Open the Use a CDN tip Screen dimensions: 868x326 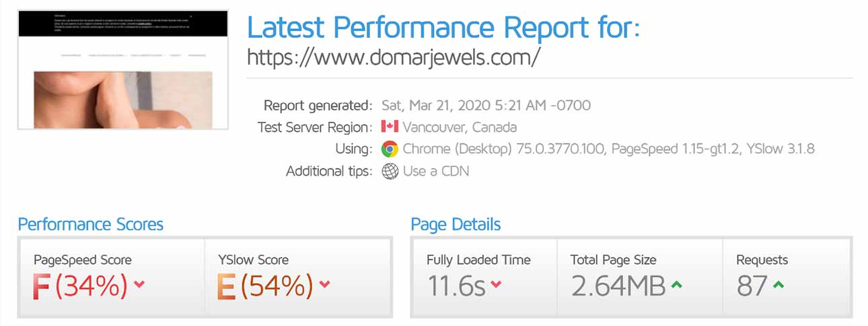tap(436, 171)
